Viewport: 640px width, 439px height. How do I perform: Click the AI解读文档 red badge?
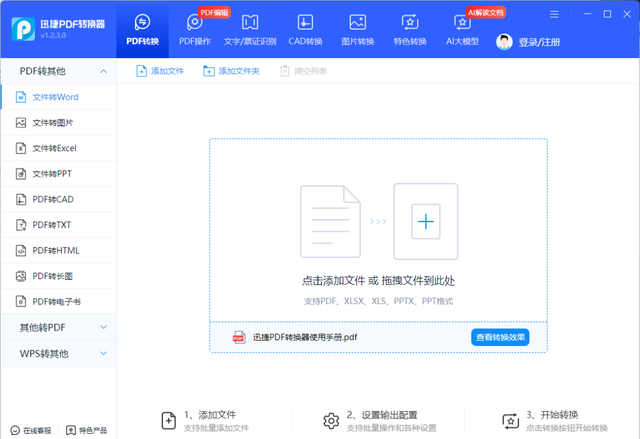point(486,13)
